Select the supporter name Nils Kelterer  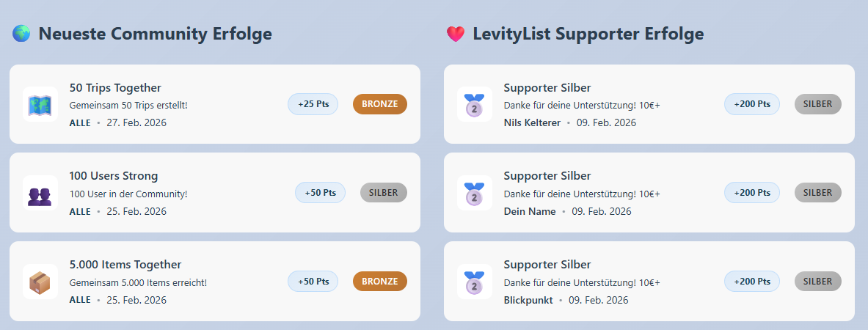pos(532,122)
